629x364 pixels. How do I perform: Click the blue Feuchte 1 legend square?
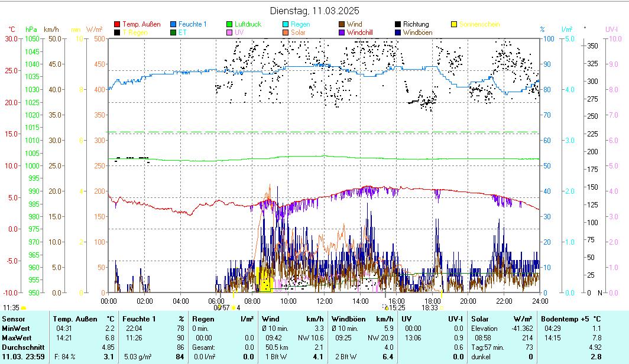tap(173, 24)
